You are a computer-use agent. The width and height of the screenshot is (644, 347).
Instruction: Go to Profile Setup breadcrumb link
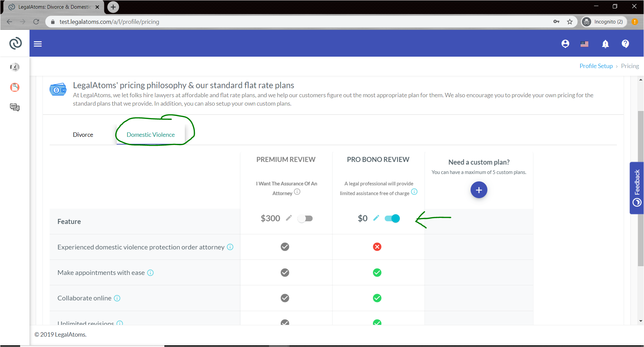(596, 66)
